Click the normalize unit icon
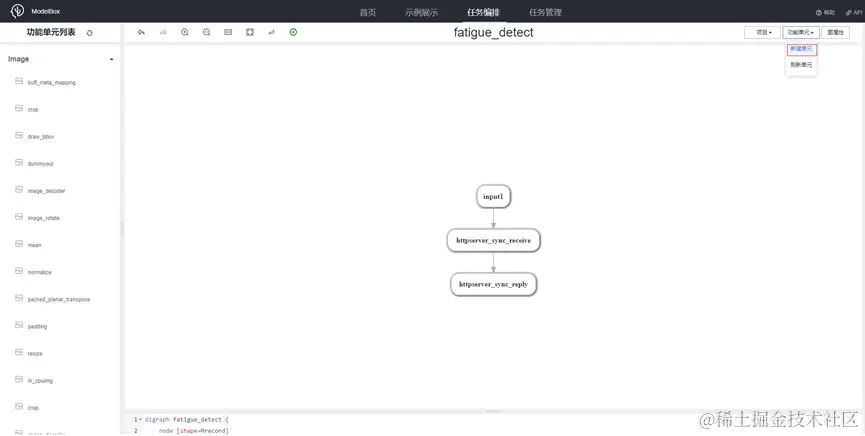This screenshot has height=436, width=865. tap(19, 270)
